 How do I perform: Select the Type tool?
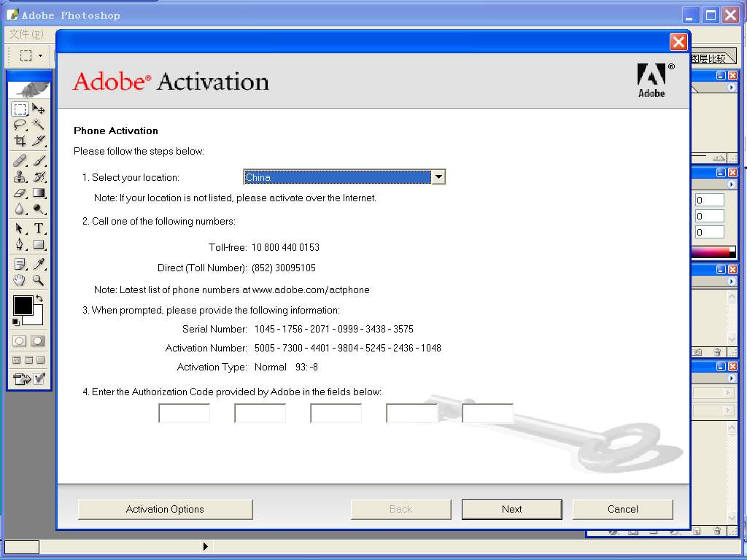point(39,228)
